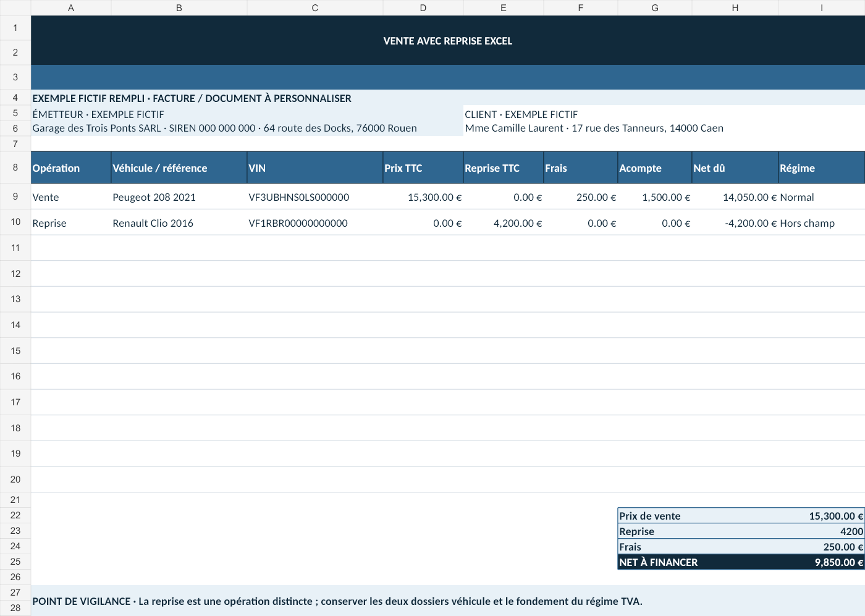Click the 1,500.00 € acompte cell

(655, 197)
